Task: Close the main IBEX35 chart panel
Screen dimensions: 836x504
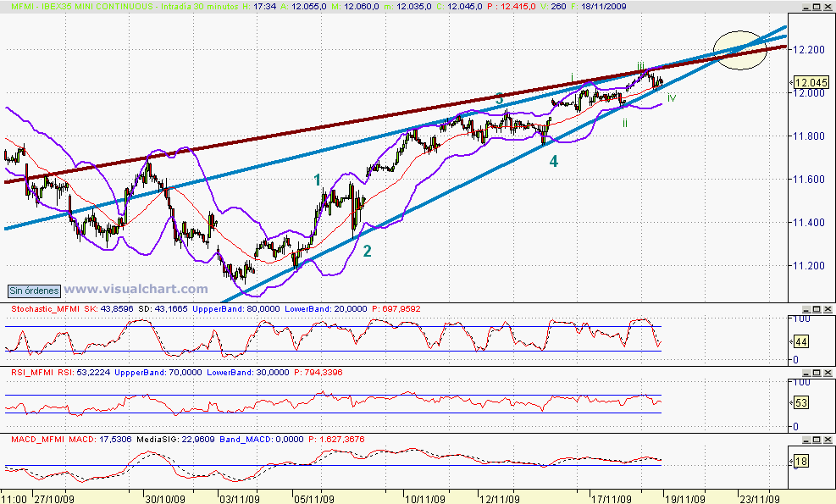Action: (x=828, y=7)
